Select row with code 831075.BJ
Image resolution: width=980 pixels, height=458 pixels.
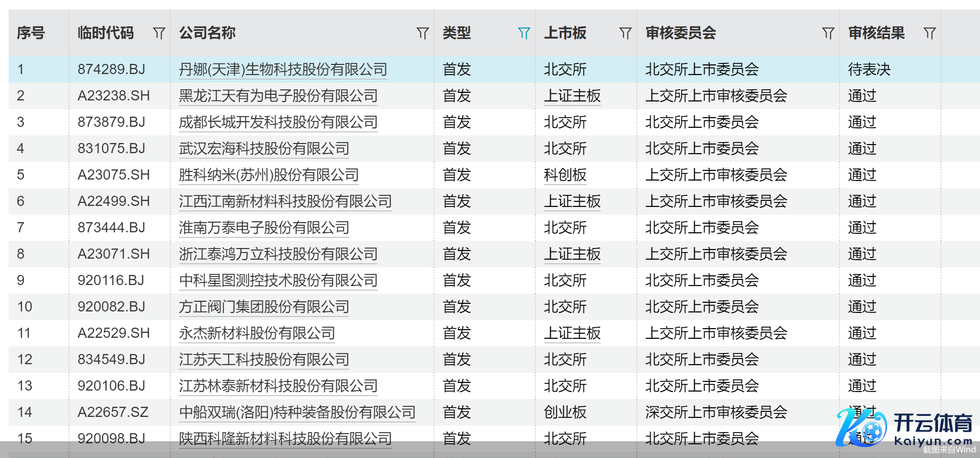coord(111,149)
